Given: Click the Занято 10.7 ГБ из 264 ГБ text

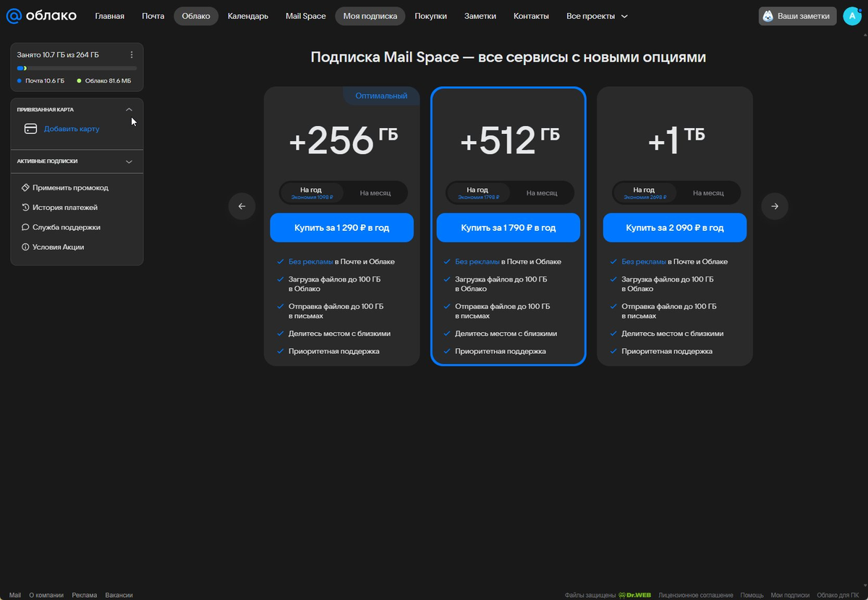Looking at the screenshot, I should [x=58, y=54].
